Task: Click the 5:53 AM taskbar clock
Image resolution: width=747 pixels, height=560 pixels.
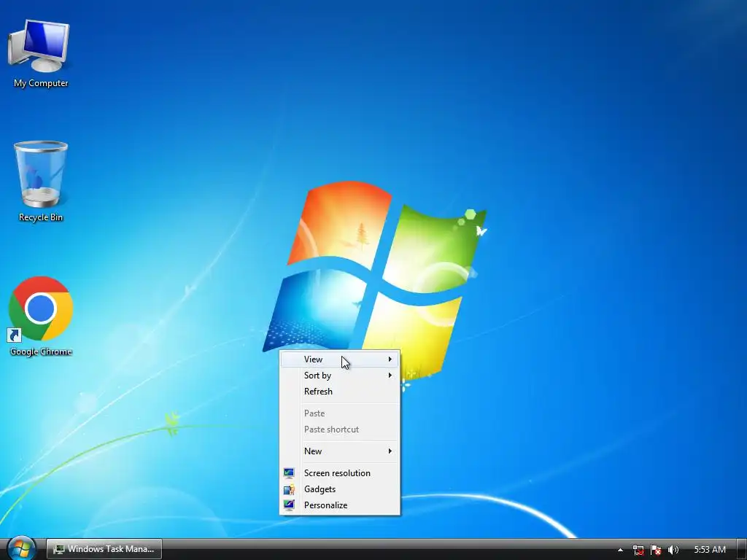Action: tap(710, 550)
